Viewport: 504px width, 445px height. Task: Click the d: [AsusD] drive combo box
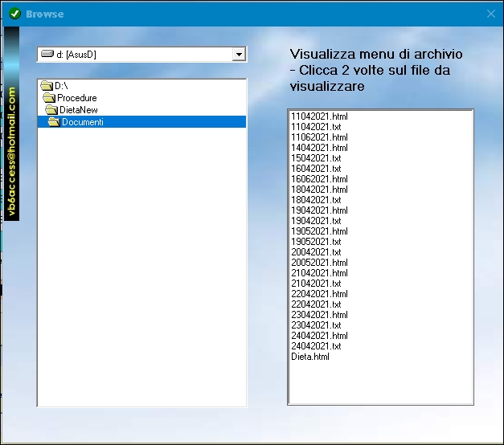point(141,55)
